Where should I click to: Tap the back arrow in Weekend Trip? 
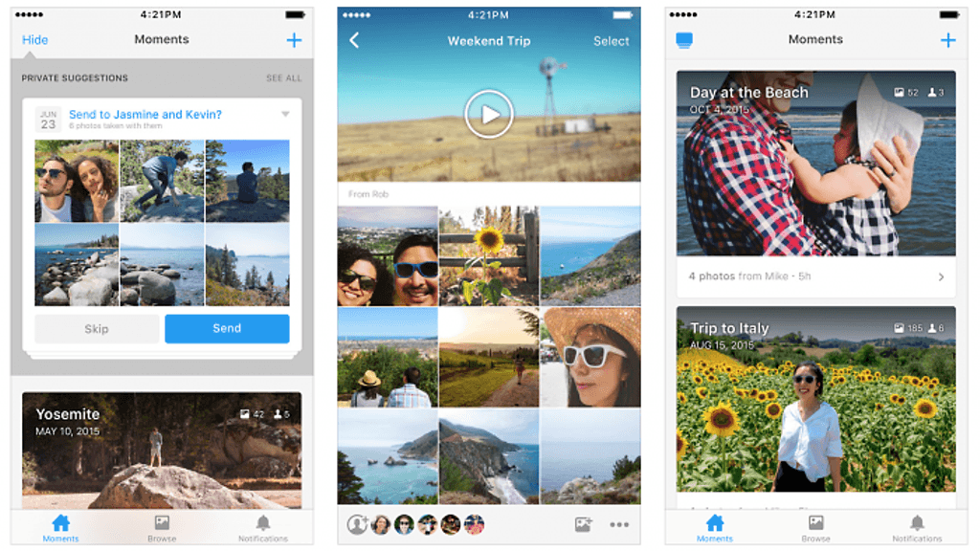pyautogui.click(x=354, y=40)
